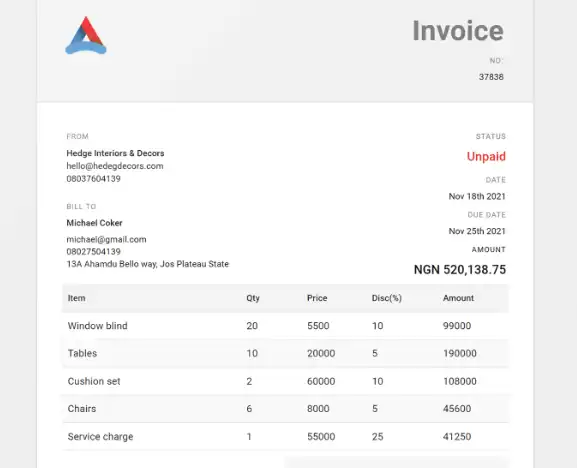Select the Chairs item cell
This screenshot has width=577, height=468.
pyautogui.click(x=82, y=409)
